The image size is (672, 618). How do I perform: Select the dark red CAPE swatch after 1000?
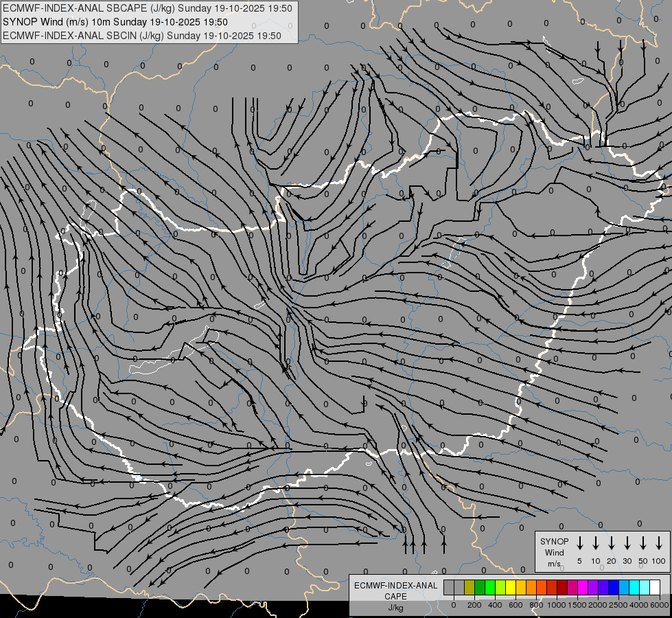tap(563, 587)
